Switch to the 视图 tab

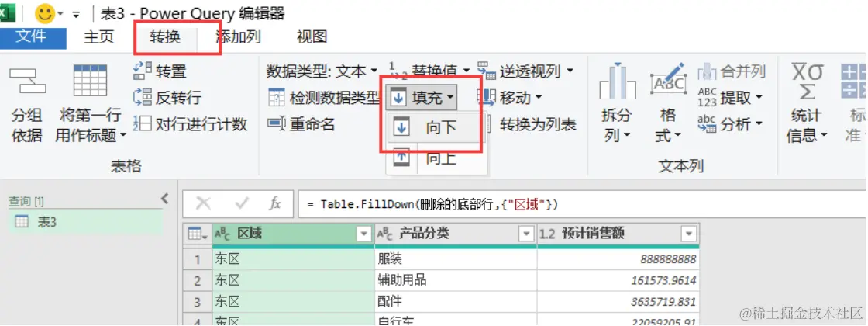[x=312, y=37]
